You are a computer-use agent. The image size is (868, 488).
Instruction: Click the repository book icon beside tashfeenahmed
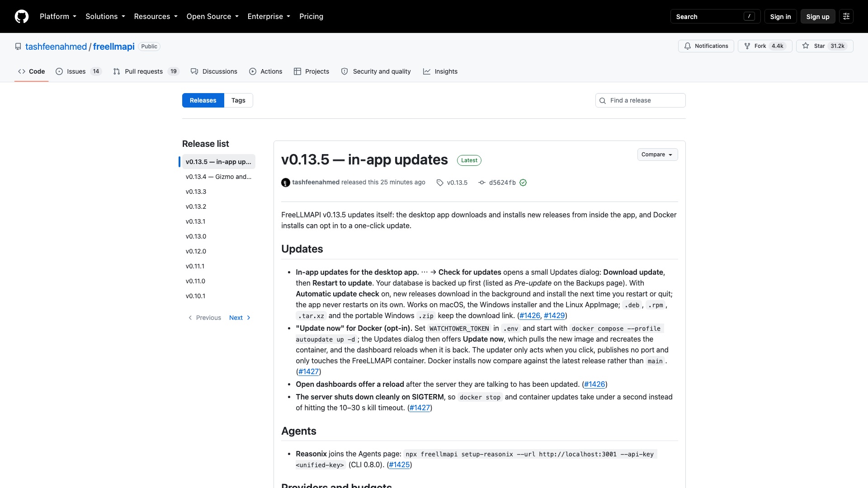pyautogui.click(x=18, y=47)
